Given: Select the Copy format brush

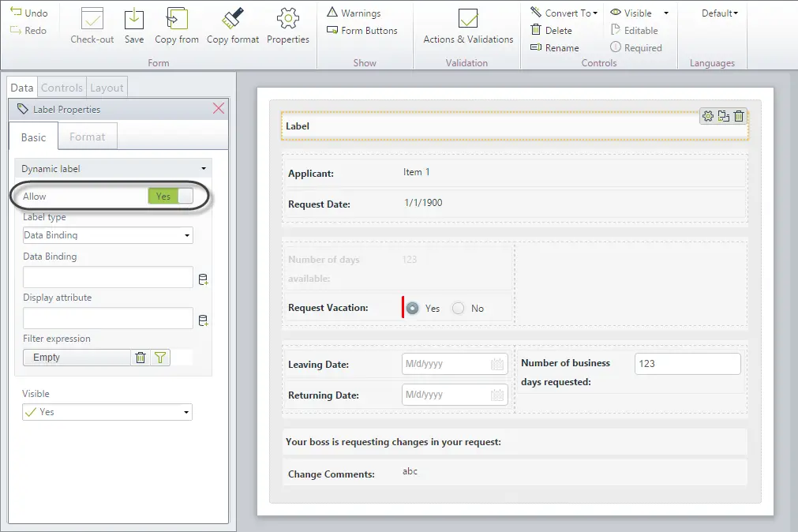Looking at the screenshot, I should (233, 19).
